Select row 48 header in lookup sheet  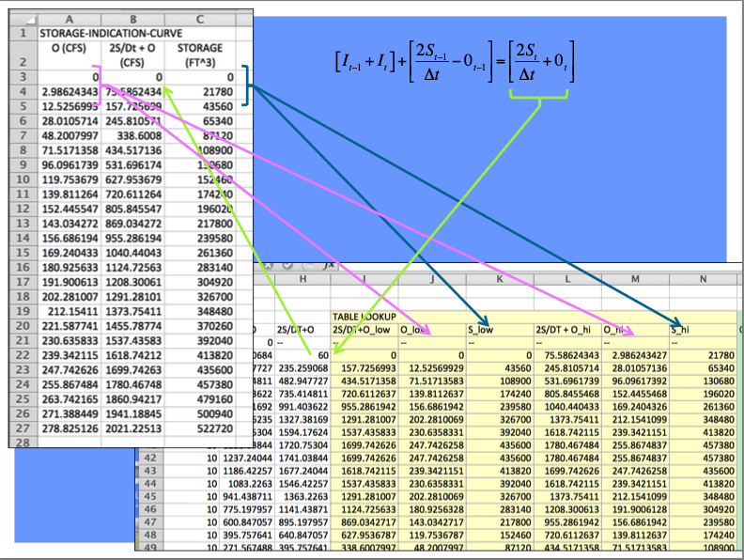150,536
